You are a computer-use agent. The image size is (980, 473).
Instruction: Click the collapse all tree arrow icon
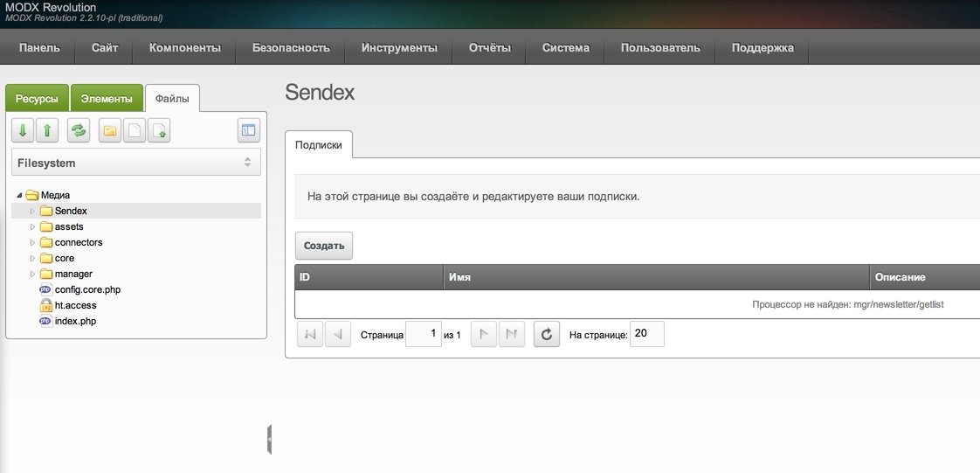coord(47,130)
